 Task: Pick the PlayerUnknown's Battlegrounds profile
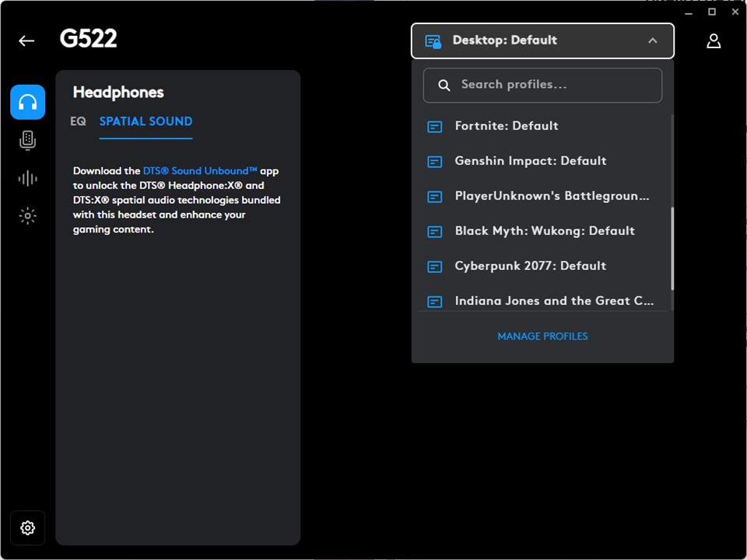point(551,196)
